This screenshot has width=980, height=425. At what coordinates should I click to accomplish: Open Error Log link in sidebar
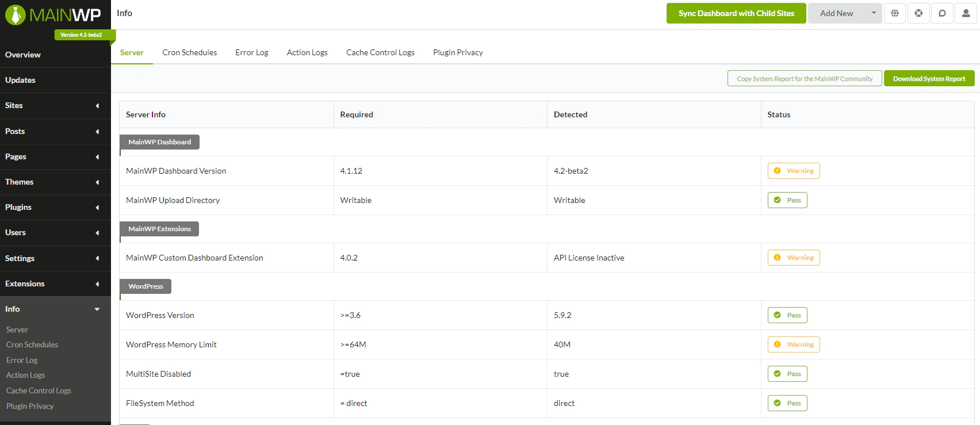point(22,360)
